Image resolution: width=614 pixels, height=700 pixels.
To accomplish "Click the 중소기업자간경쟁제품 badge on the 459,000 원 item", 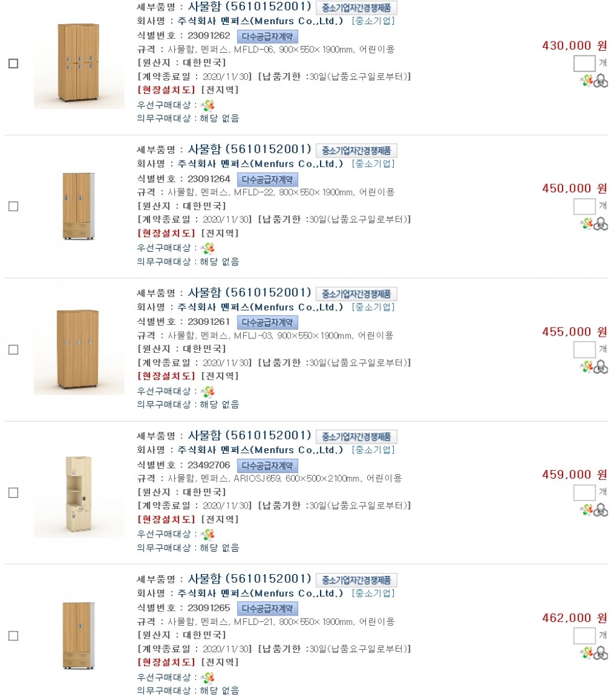I will tap(357, 437).
